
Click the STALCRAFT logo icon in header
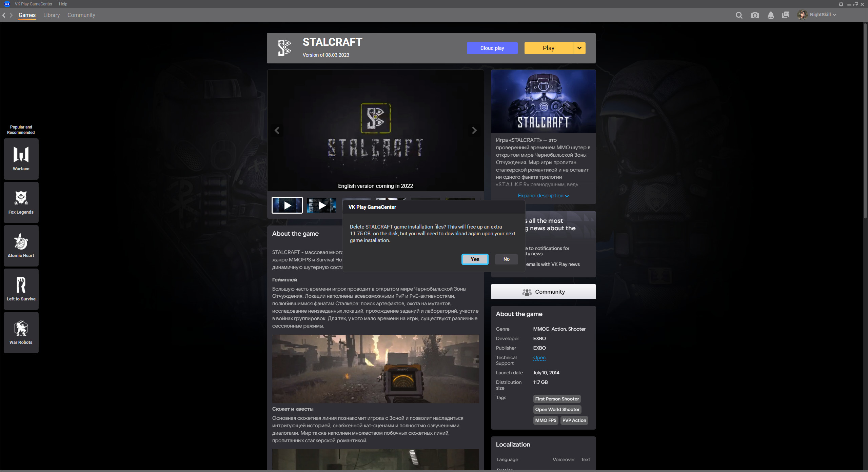coord(284,48)
